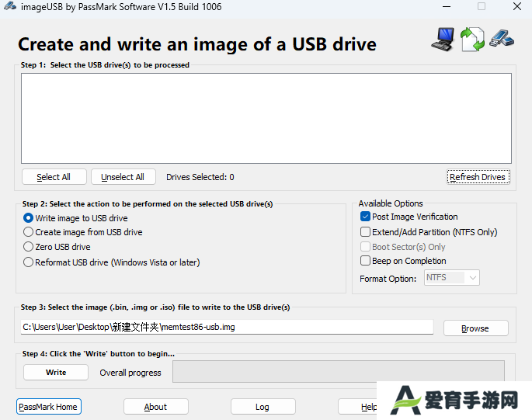
Task: Open the Log window
Action: coord(263,407)
